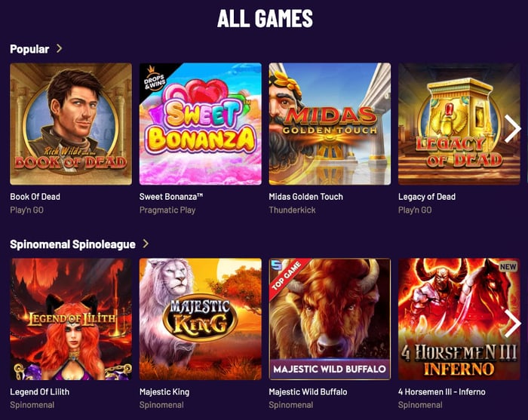This screenshot has height=420, width=528.
Task: Select the Legend Of Lilith game thumbnail
Action: click(x=71, y=319)
